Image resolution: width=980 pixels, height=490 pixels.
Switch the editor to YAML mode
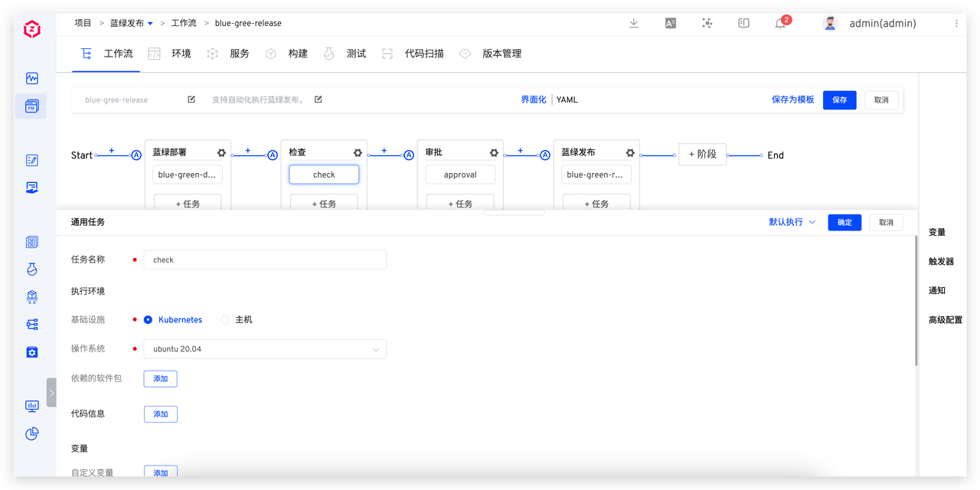(567, 100)
